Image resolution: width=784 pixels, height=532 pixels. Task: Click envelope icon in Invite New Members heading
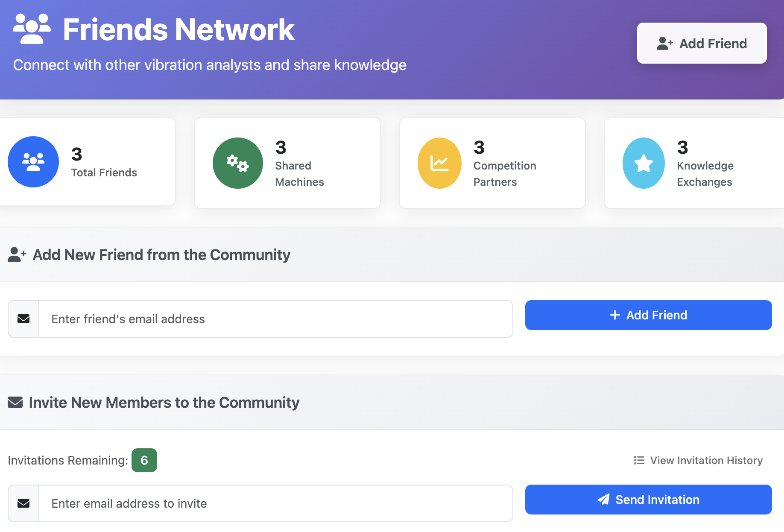[15, 402]
